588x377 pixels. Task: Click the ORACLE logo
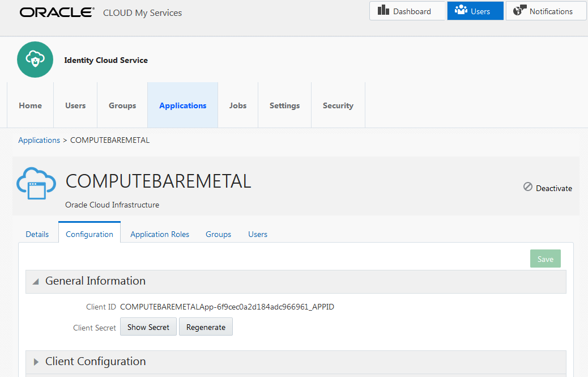pos(56,11)
